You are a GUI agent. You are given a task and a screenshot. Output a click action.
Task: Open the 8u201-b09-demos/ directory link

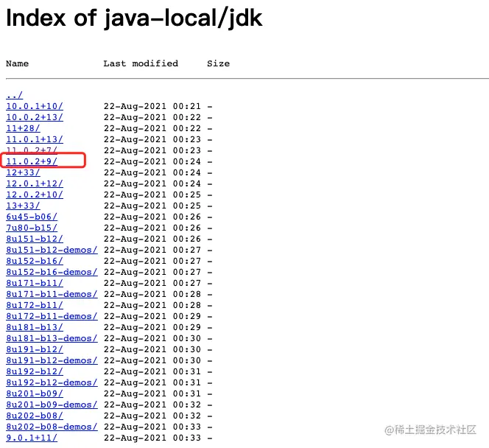(52, 405)
